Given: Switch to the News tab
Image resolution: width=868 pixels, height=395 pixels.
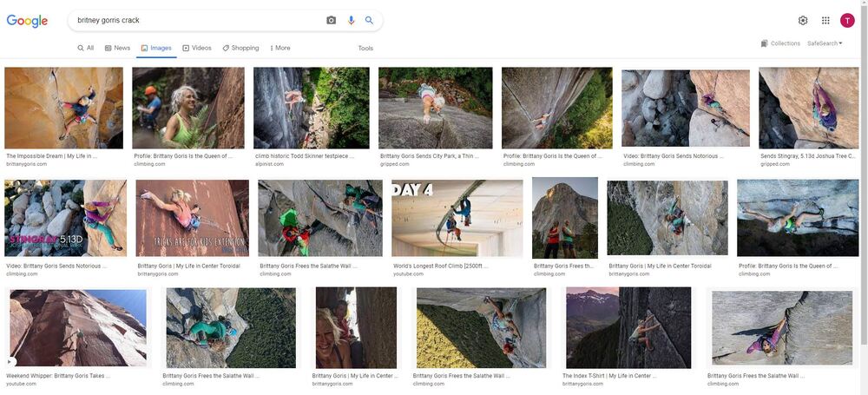Looking at the screenshot, I should click(117, 48).
